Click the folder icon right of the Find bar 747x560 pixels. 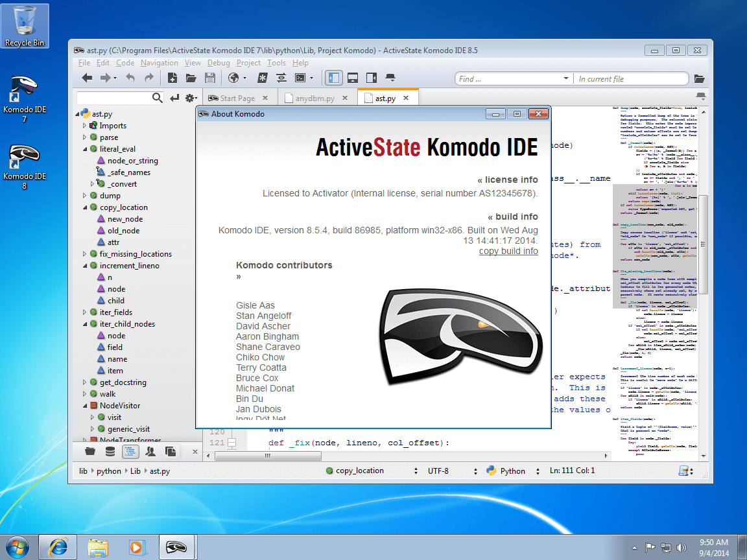tap(699, 78)
